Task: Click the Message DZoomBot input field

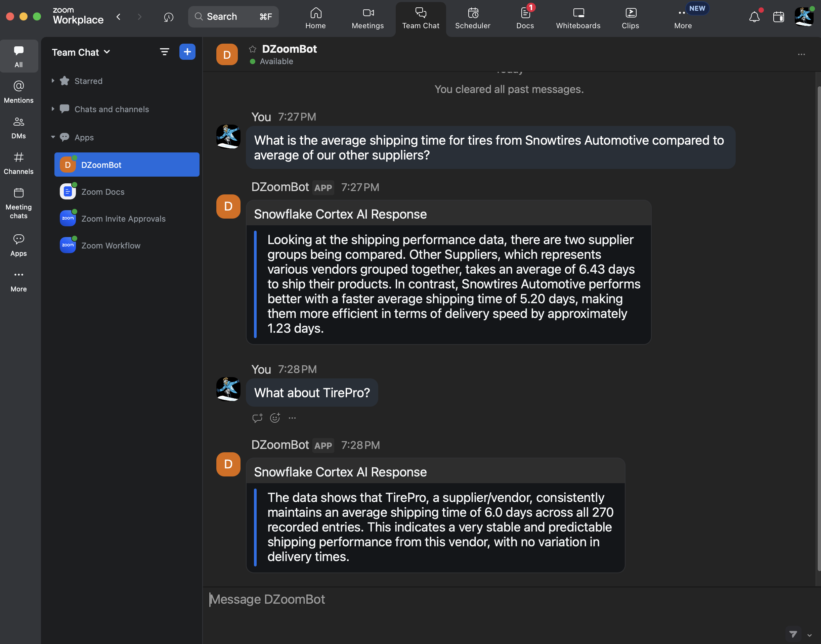Action: point(490,599)
